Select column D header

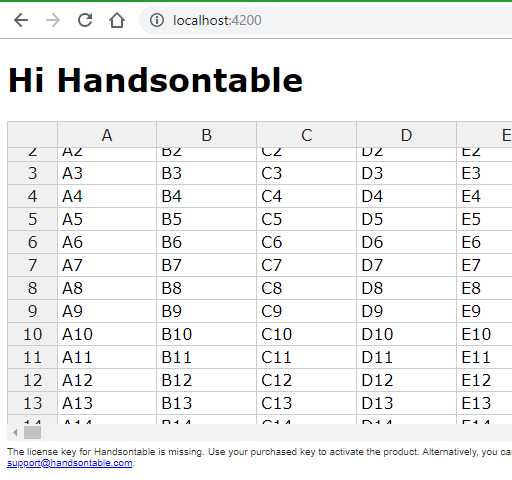click(x=407, y=135)
